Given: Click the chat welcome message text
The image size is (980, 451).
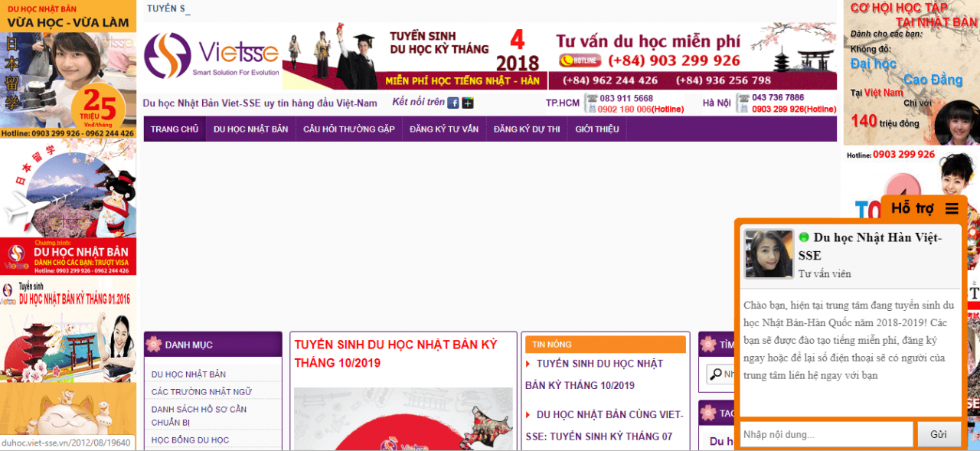Looking at the screenshot, I should (849, 340).
